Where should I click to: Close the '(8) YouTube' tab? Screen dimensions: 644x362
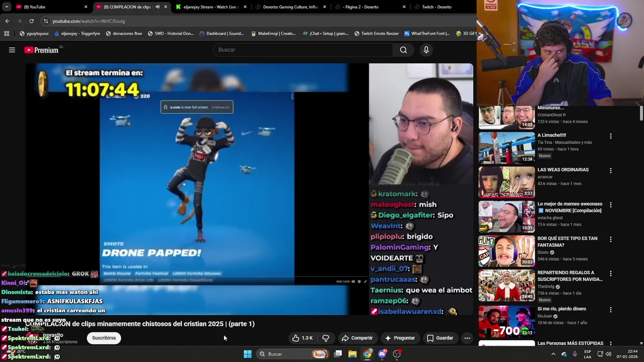[86, 7]
